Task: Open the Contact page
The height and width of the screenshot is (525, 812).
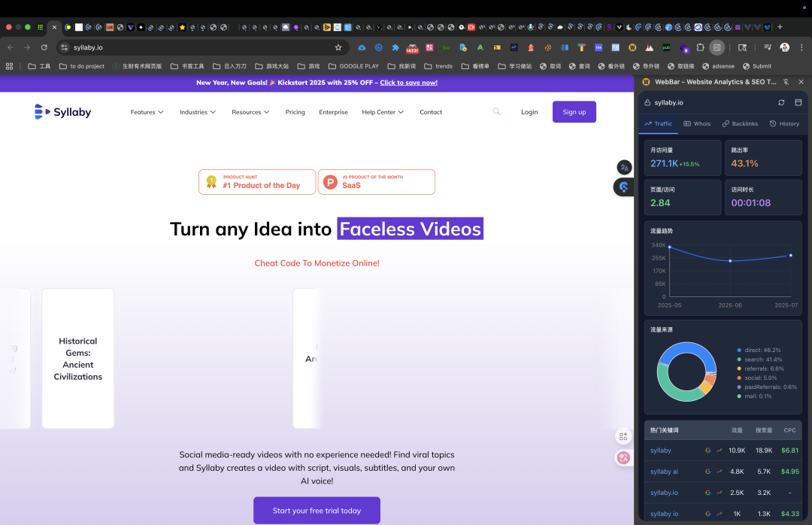Action: click(431, 112)
